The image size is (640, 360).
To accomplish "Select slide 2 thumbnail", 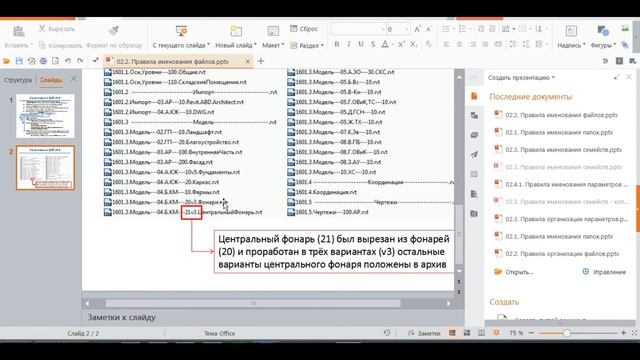I will [45, 168].
